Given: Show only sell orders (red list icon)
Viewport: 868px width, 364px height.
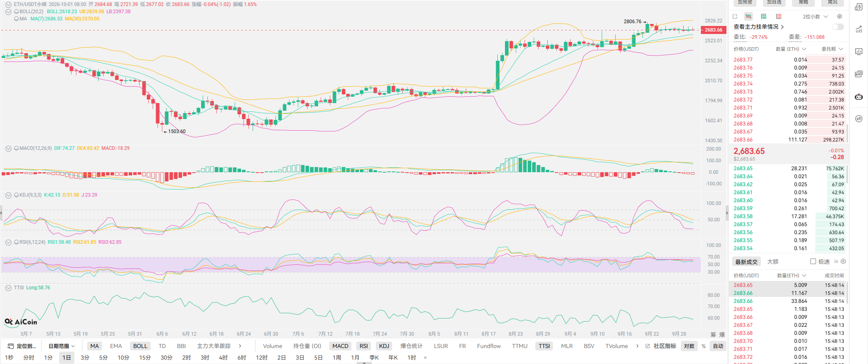Looking at the screenshot, I should click(x=779, y=16).
